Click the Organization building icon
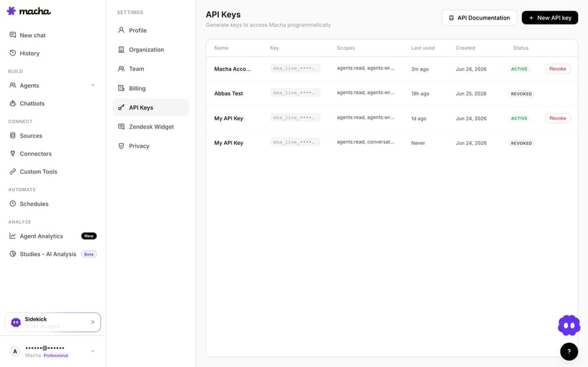The height and width of the screenshot is (367, 588). pyautogui.click(x=121, y=50)
